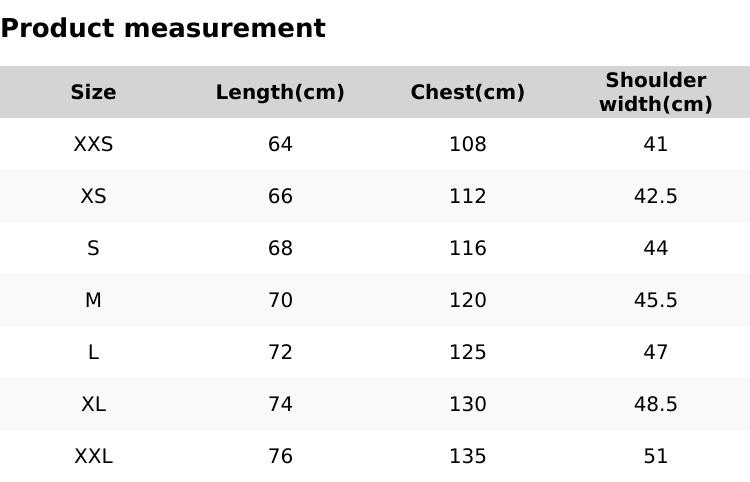Select the XL size row label
Screen dimensions: 750x482
point(93,404)
